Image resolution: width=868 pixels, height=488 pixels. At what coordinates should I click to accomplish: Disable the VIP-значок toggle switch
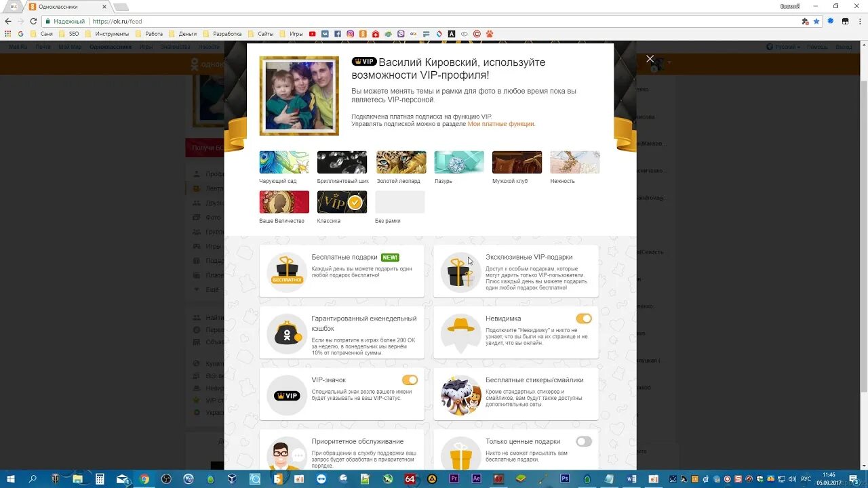coord(410,380)
